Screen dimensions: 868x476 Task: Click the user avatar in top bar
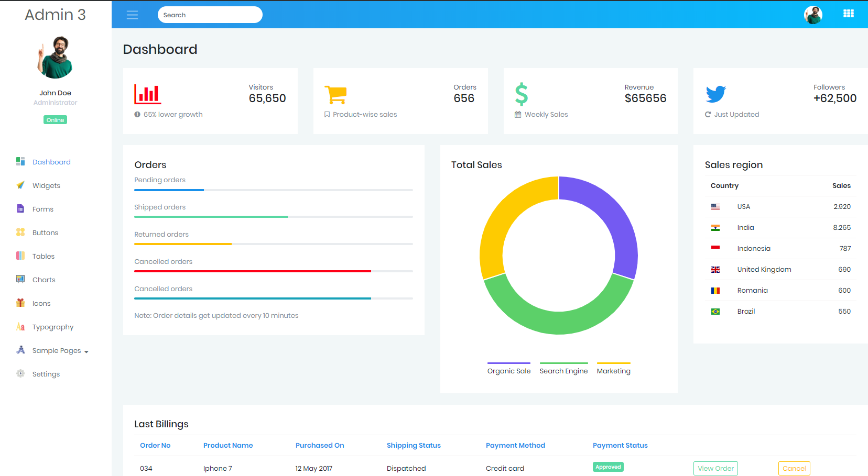pyautogui.click(x=813, y=15)
